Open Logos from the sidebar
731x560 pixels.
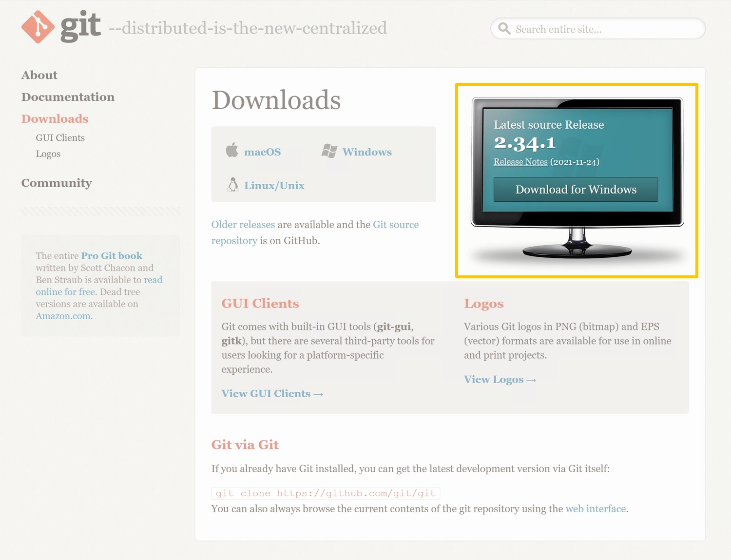[x=48, y=154]
